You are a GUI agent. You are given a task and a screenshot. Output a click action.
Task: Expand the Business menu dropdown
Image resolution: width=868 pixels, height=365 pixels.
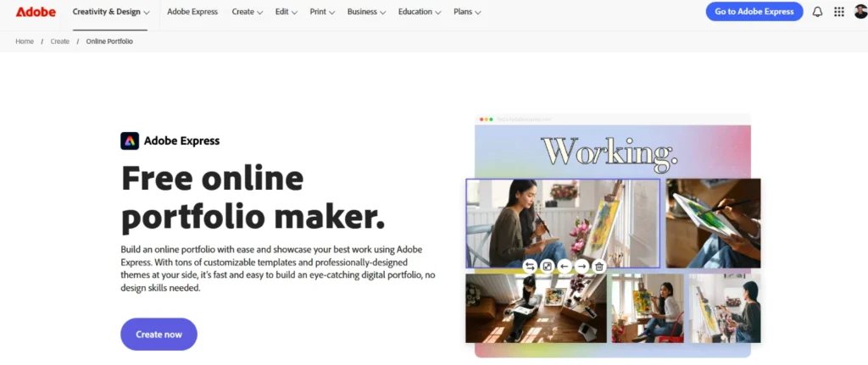(x=366, y=12)
